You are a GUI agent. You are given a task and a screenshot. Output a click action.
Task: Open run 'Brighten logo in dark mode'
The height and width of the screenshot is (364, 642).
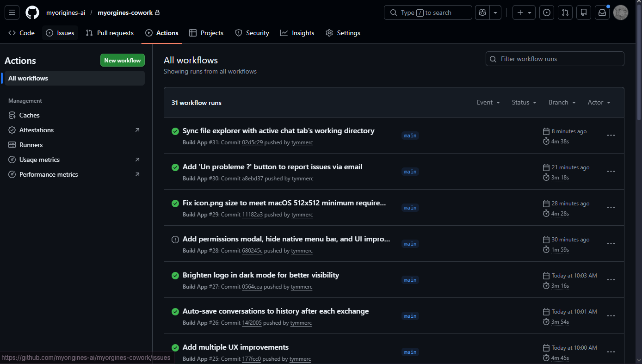coord(261,275)
